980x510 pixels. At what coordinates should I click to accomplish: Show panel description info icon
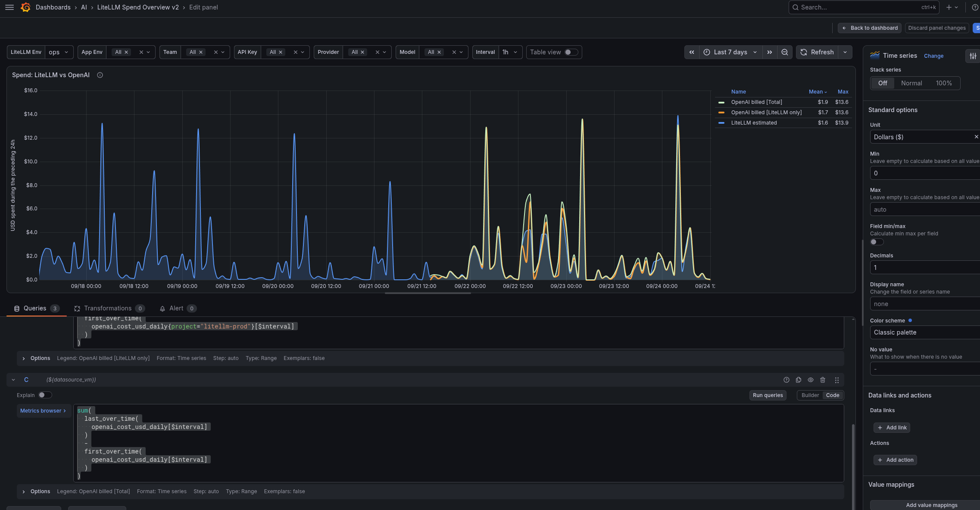click(100, 75)
